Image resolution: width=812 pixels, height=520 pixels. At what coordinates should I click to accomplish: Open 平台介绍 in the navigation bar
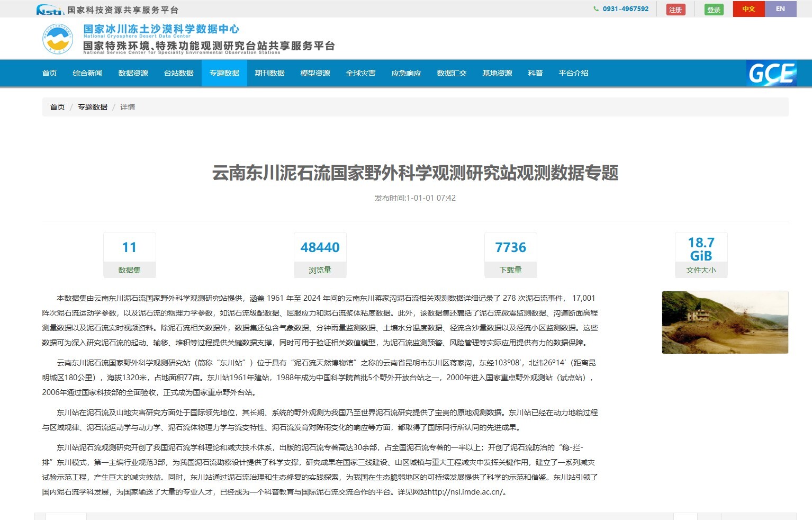(574, 73)
